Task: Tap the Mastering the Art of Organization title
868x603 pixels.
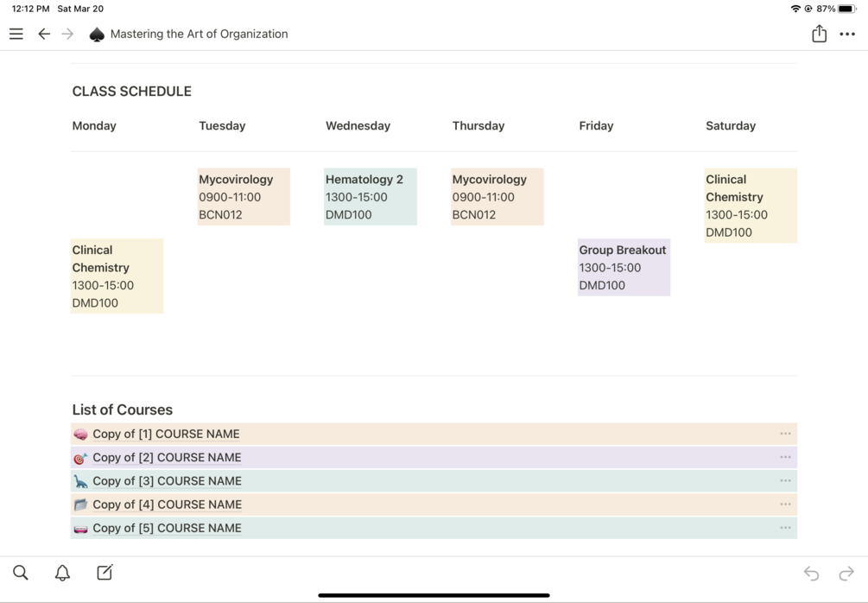Action: tap(199, 35)
